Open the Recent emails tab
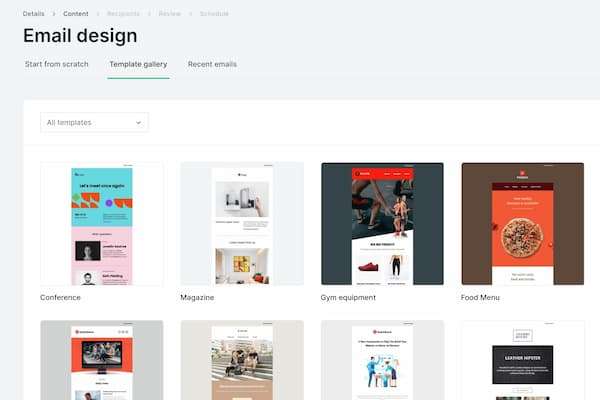Viewport: 600px width, 400px height. [x=212, y=64]
